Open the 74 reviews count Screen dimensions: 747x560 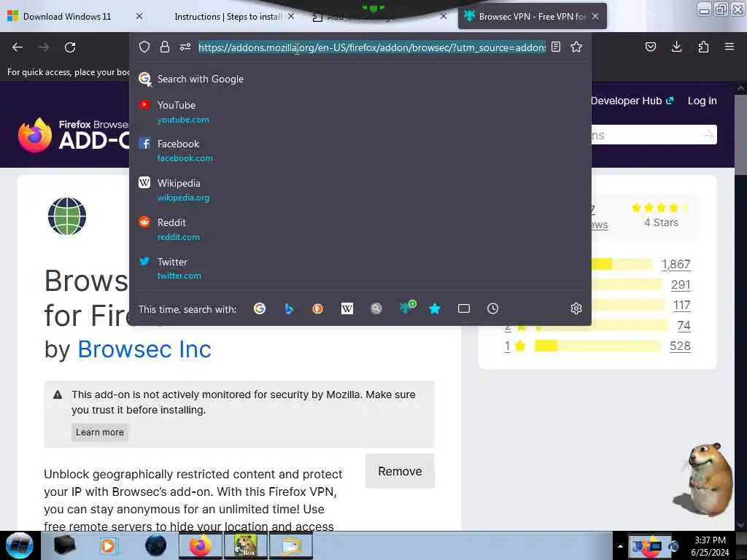pos(684,326)
